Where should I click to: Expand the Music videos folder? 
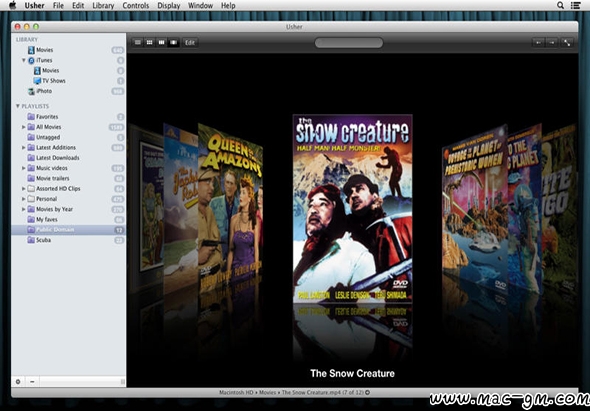24,168
